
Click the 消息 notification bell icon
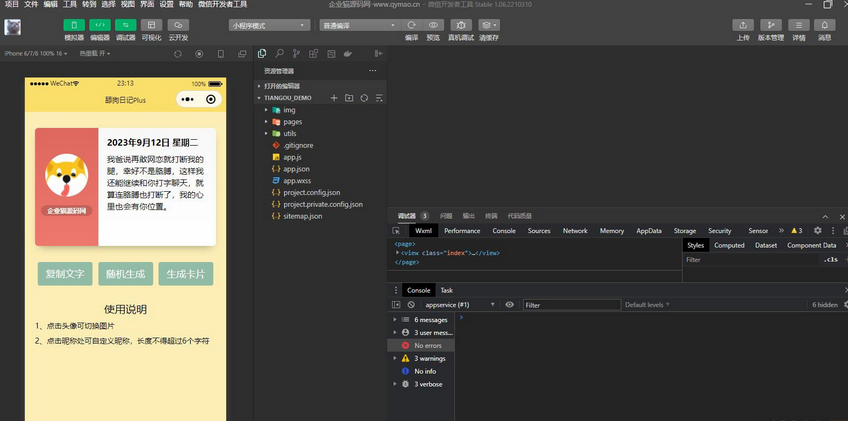point(825,25)
